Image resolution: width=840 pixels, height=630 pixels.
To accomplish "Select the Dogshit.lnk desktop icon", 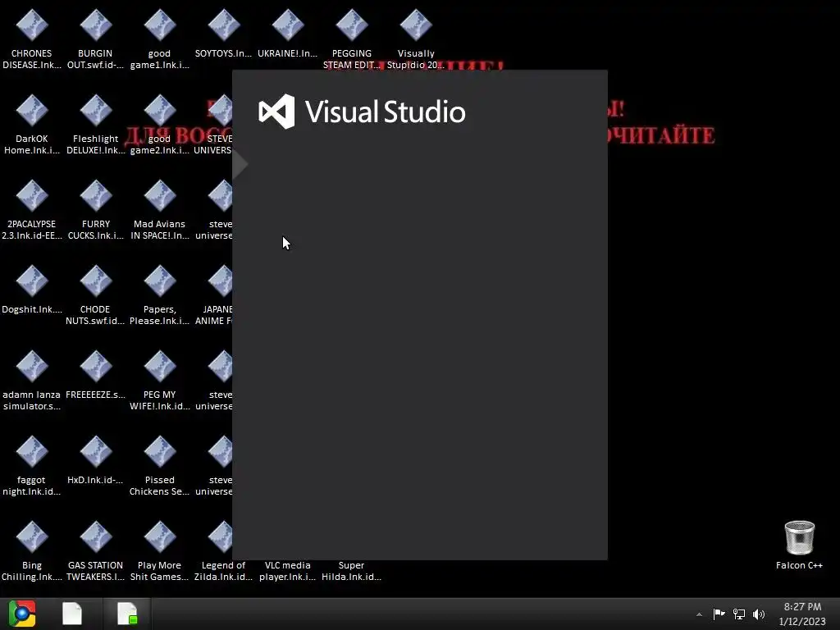I will [x=32, y=290].
